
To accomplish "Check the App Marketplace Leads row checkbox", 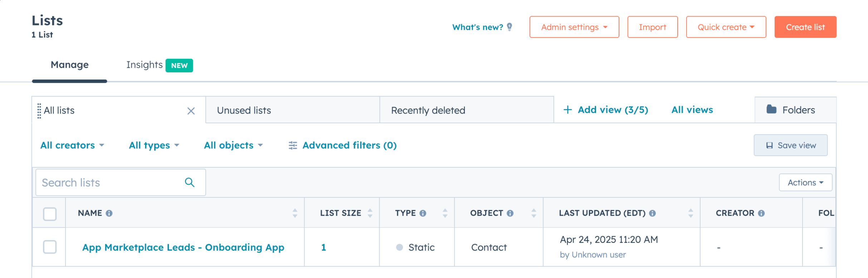I will (x=50, y=247).
